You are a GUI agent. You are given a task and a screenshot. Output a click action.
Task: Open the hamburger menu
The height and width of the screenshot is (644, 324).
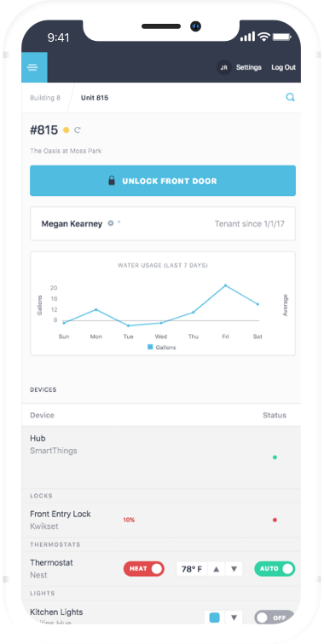coord(34,67)
